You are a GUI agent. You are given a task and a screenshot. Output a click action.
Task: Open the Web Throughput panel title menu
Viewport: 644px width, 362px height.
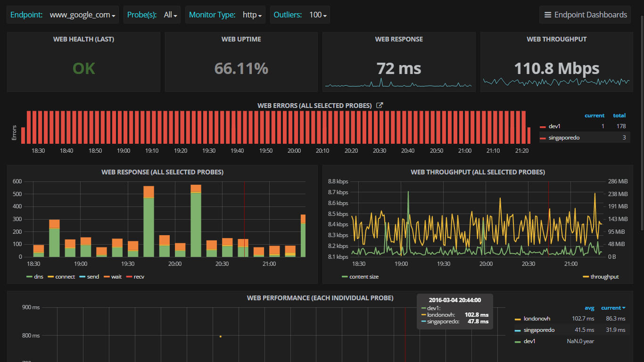[x=478, y=172]
